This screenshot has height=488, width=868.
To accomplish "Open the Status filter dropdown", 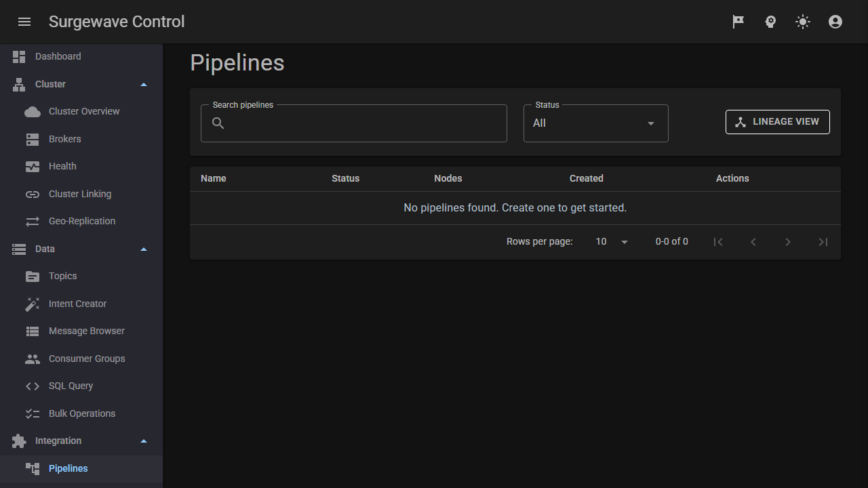I will [x=596, y=123].
